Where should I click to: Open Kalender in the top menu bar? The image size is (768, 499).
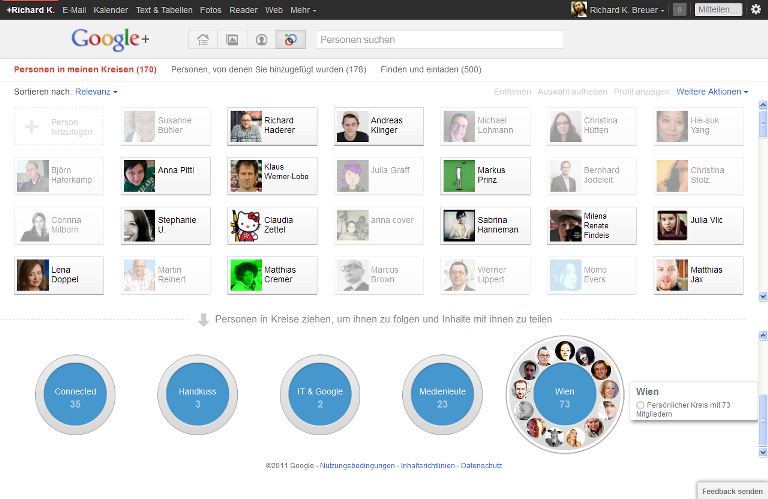coord(110,10)
